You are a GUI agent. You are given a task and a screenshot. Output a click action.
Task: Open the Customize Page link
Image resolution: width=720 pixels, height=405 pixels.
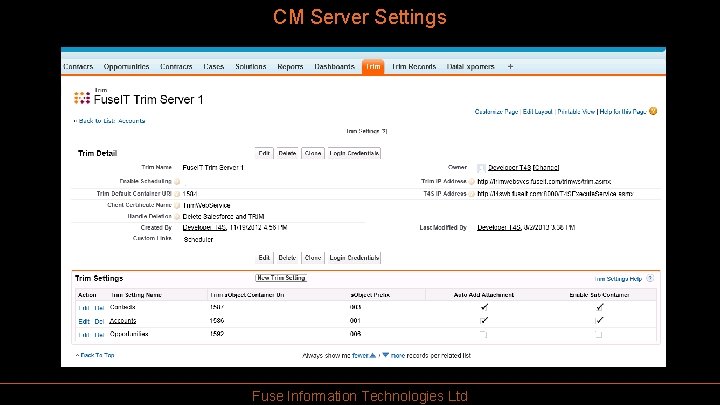click(x=496, y=112)
